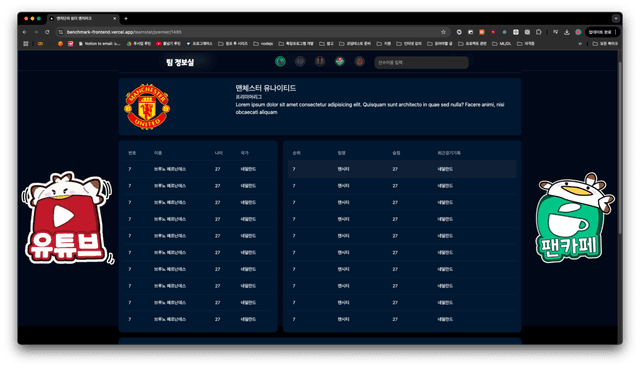Open the YouTube character sticker on left

tap(67, 218)
